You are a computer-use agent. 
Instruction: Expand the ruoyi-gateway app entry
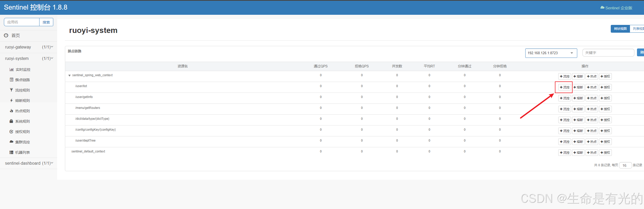point(29,47)
